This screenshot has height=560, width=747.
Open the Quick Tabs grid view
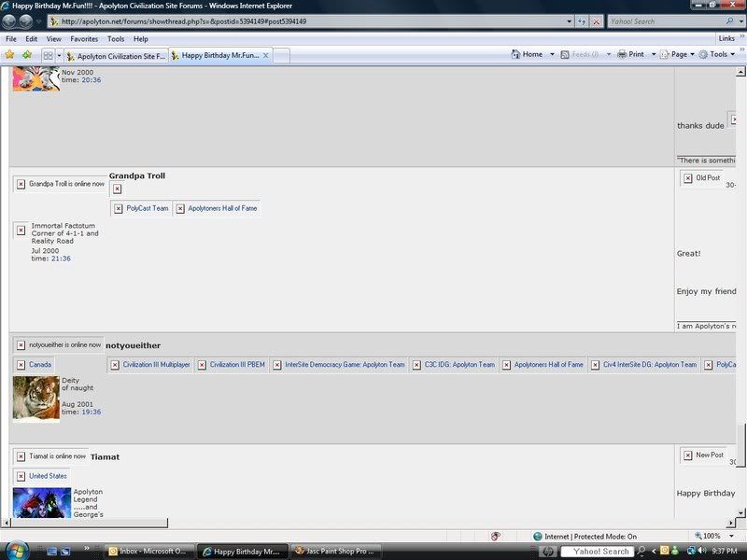coord(49,56)
